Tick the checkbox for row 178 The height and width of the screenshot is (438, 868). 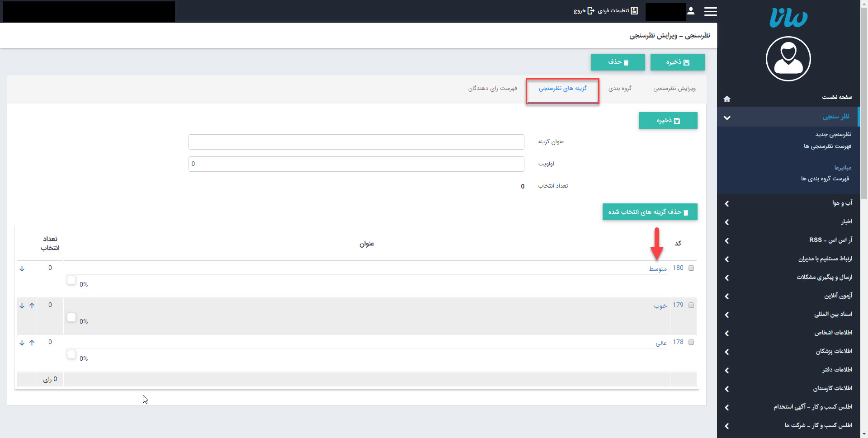point(691,342)
